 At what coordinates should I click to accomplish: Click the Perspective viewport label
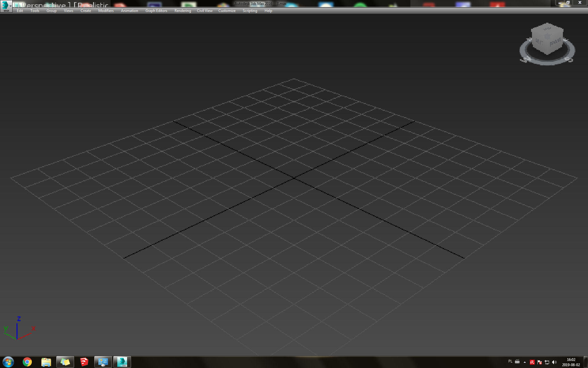[44, 5]
